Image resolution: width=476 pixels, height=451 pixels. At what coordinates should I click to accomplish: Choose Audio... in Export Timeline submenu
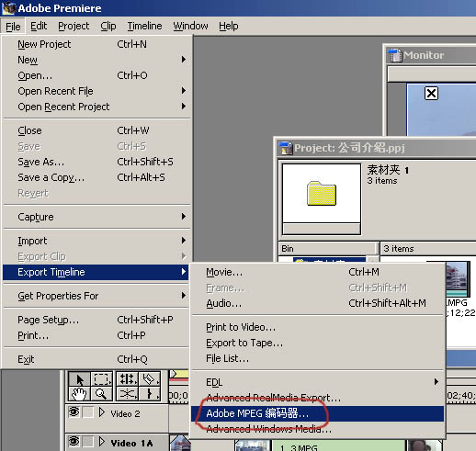(317, 303)
